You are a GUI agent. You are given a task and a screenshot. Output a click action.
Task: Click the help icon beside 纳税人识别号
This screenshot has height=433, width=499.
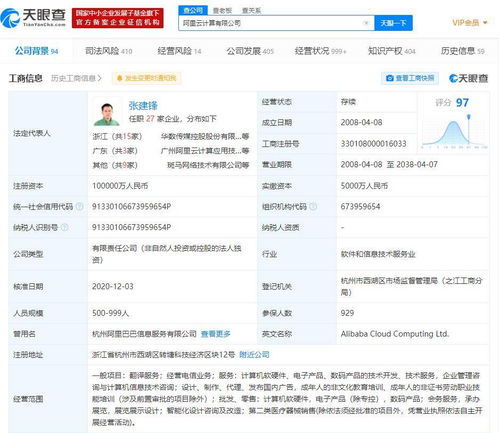point(65,227)
